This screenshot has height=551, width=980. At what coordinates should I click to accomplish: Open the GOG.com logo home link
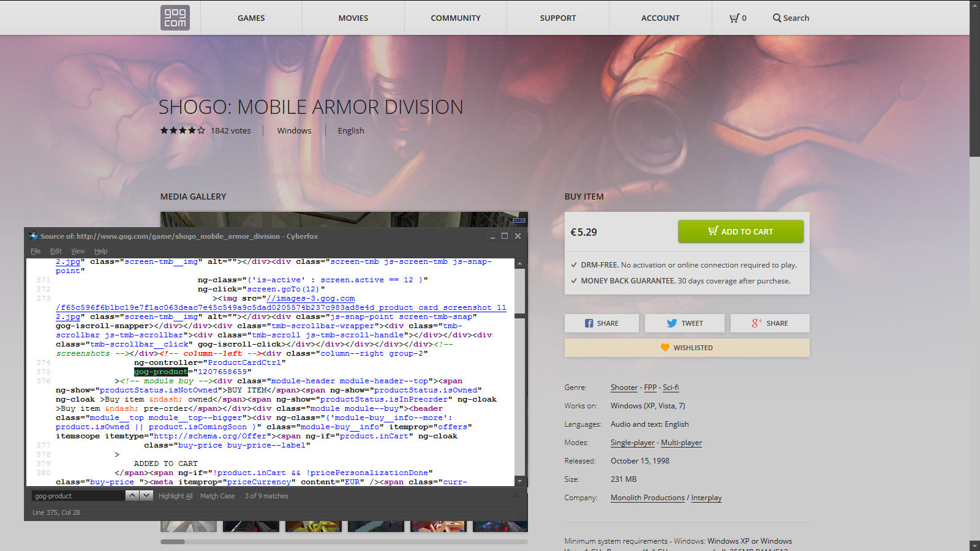click(175, 18)
